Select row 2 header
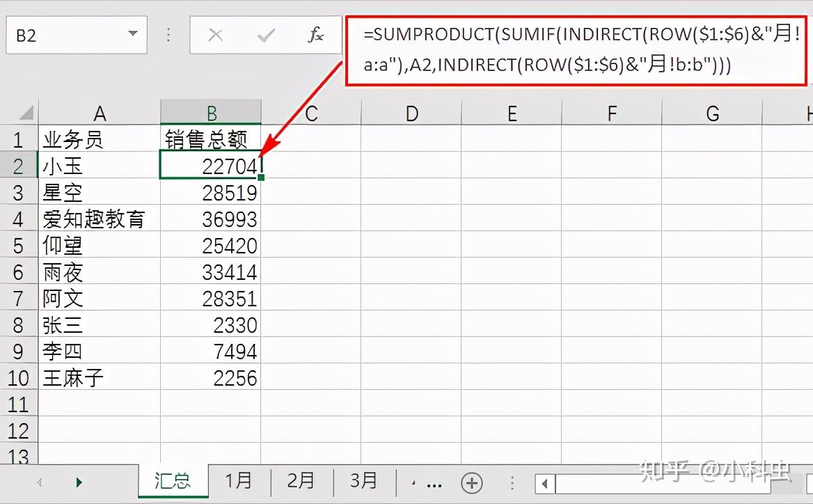The height and width of the screenshot is (504, 813). pyautogui.click(x=19, y=166)
